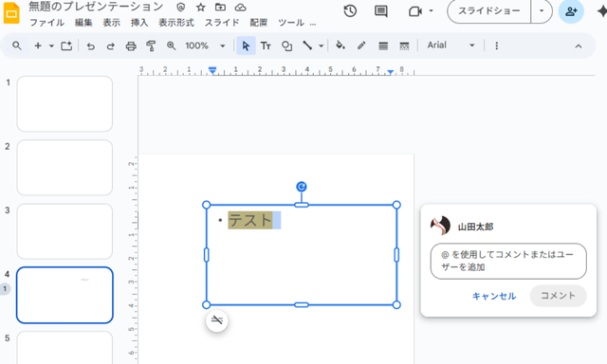Select slide 3 thumbnail
Screen dimensions: 607x364
(64, 231)
